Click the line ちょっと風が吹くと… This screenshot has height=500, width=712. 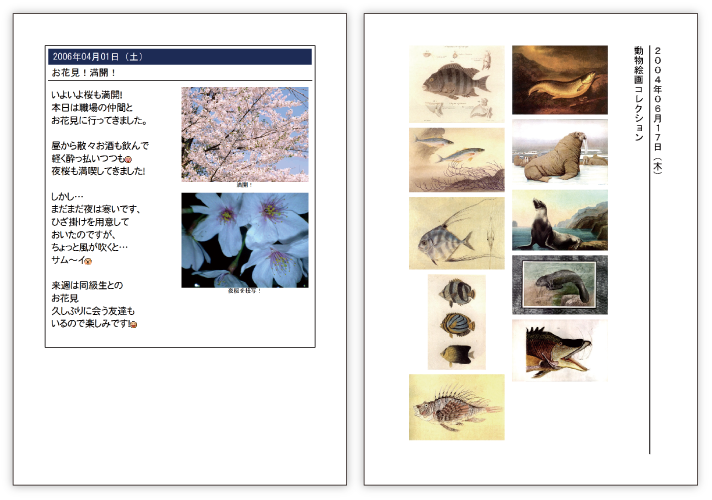pyautogui.click(x=89, y=248)
